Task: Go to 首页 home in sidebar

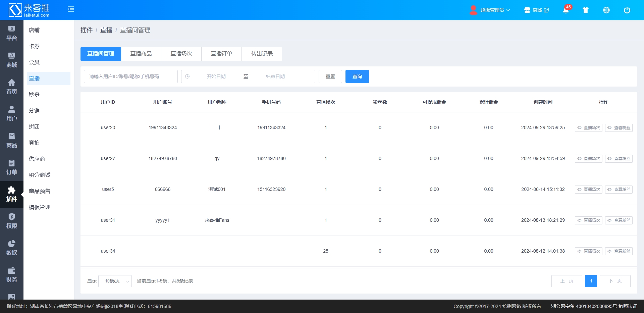Action: pyautogui.click(x=12, y=87)
